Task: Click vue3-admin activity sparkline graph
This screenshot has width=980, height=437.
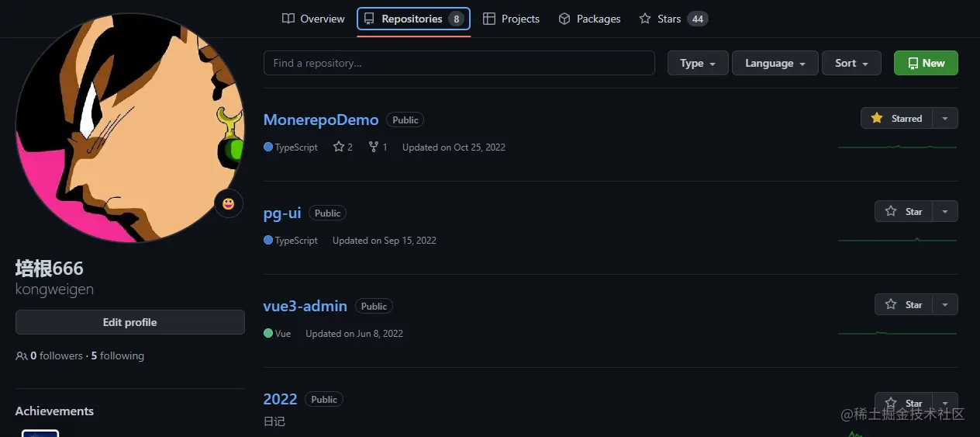Action: pyautogui.click(x=897, y=332)
